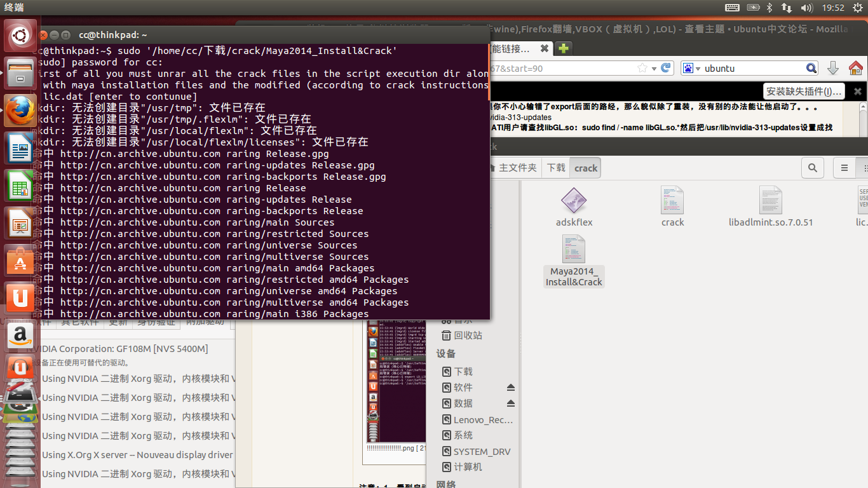Image resolution: width=868 pixels, height=488 pixels.
Task: Open Ubuntu Software Center launcher icon
Action: coord(20,260)
